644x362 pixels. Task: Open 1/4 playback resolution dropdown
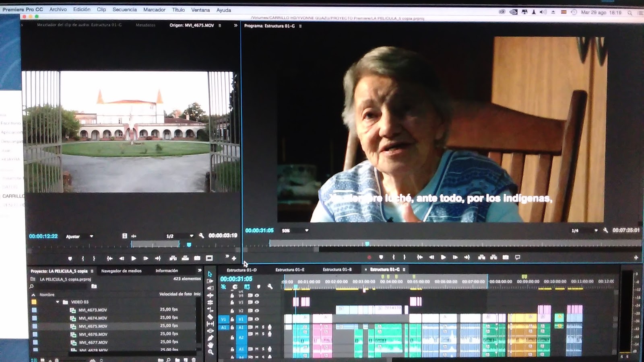coord(584,230)
